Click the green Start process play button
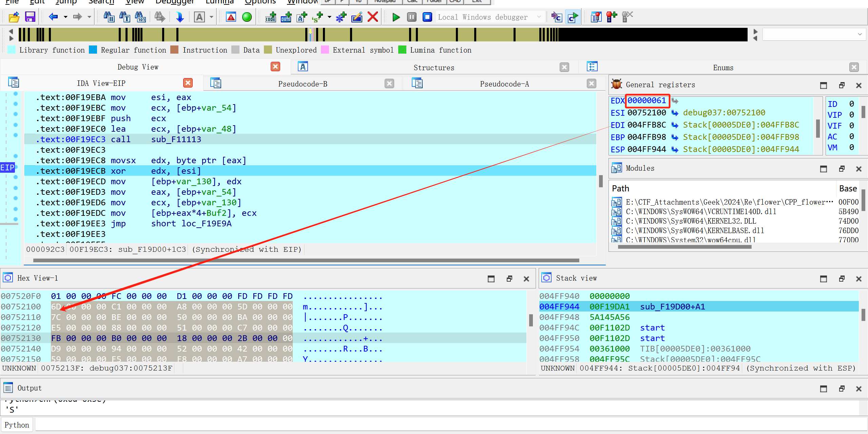 click(x=396, y=17)
